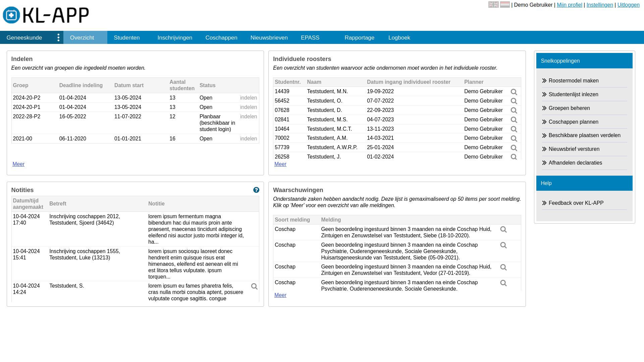View roster of student 02841
The width and height of the screenshot is (644, 362).
coord(514,120)
